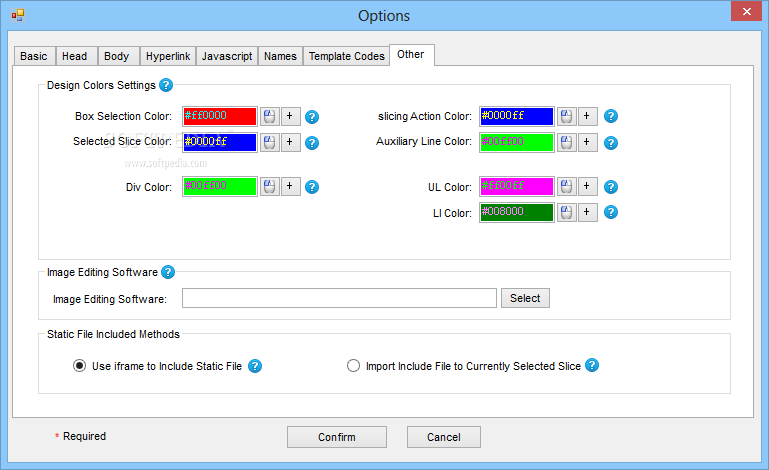Click the plus button for Div Color
Viewport: 769px width, 470px height.
[x=290, y=186]
